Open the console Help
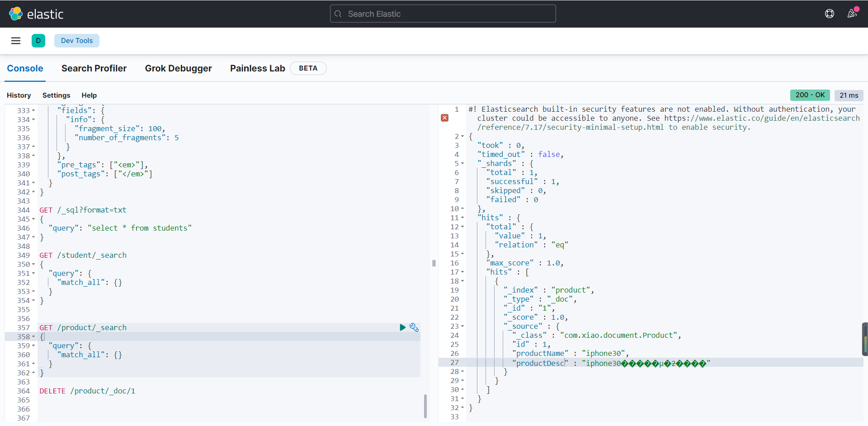Viewport: 868px width, 426px height. click(89, 95)
